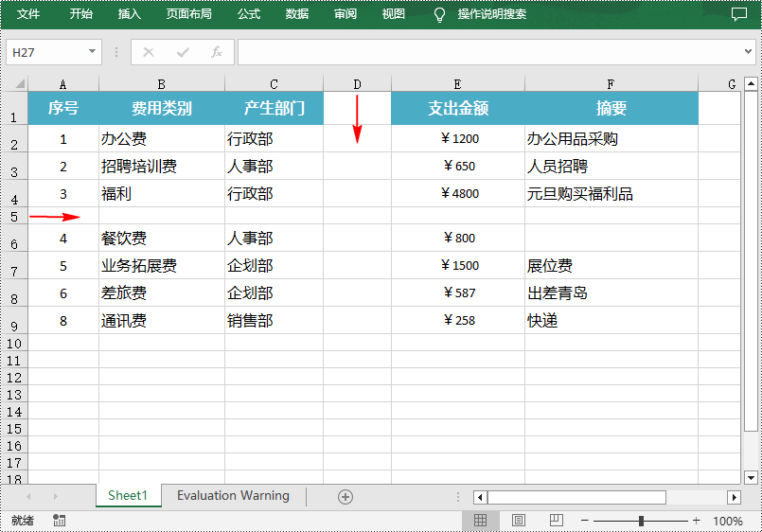Viewport: 762px width, 532px height.
Task: Click the 100% zoom level
Action: click(728, 522)
